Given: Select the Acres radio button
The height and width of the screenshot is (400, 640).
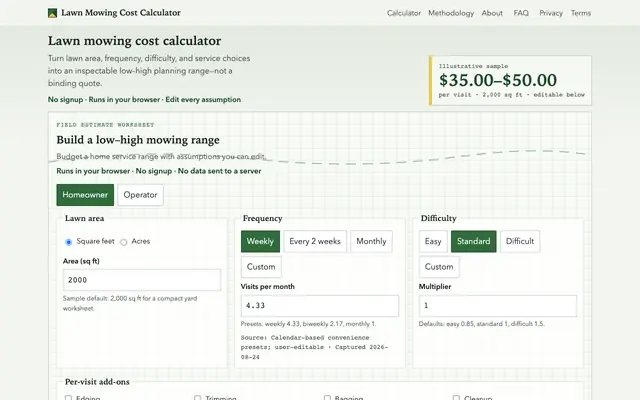Looking at the screenshot, I should (124, 242).
